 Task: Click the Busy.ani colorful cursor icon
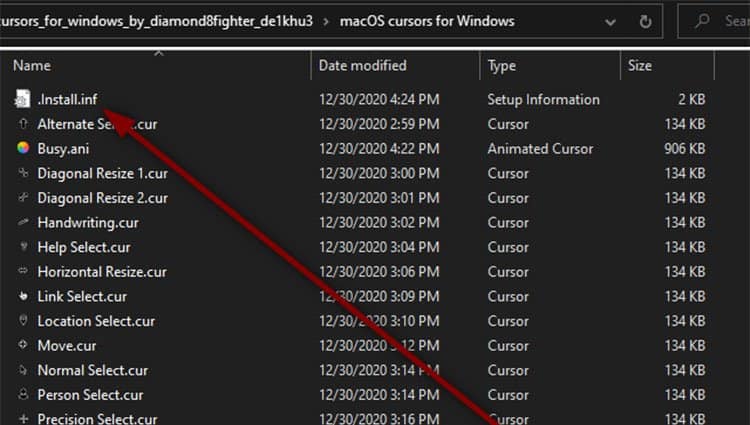click(x=23, y=148)
